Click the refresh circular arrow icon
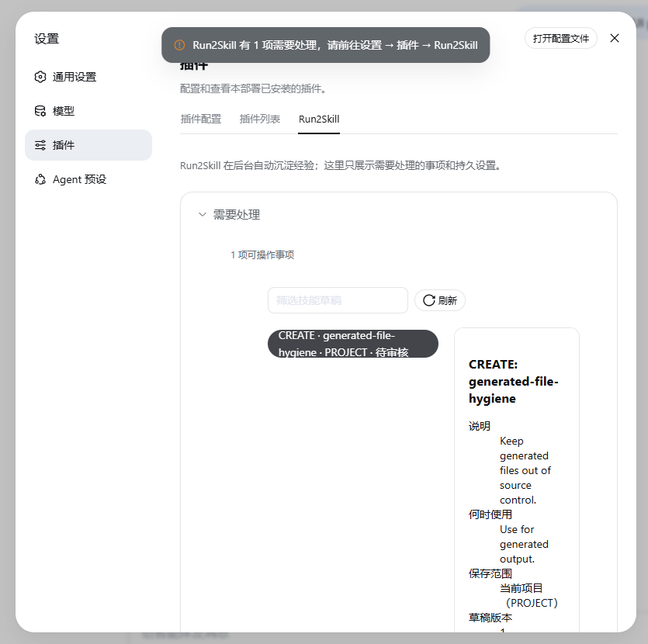Image resolution: width=648 pixels, height=644 pixels. coord(429,300)
